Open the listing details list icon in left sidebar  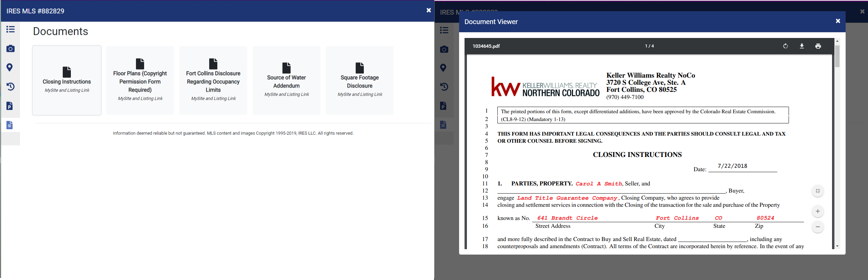[11, 29]
